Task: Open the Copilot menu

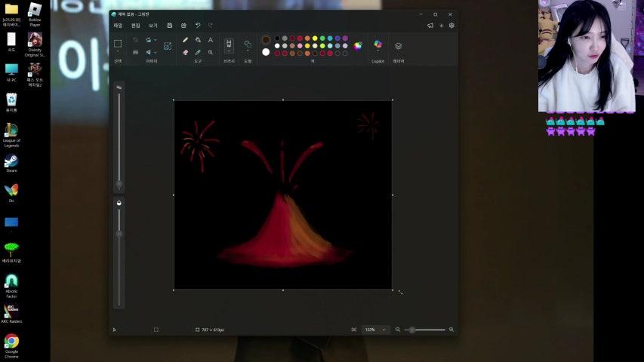Action: pos(377,45)
